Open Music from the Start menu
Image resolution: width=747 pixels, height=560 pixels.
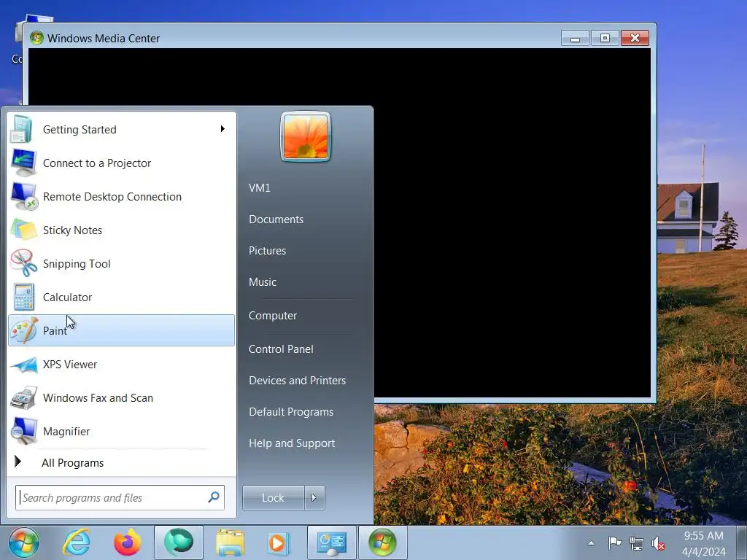pyautogui.click(x=263, y=282)
